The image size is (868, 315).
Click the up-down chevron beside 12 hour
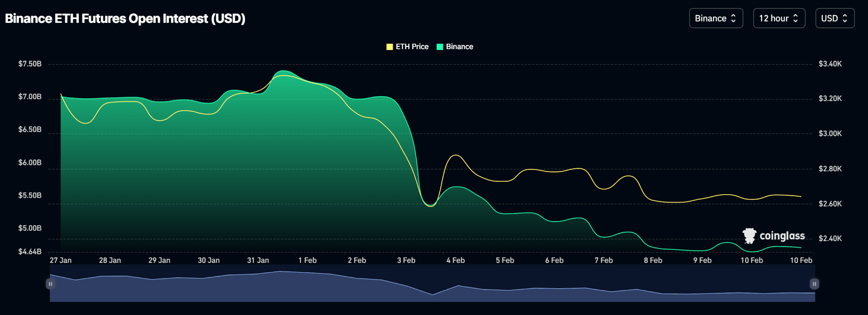796,18
